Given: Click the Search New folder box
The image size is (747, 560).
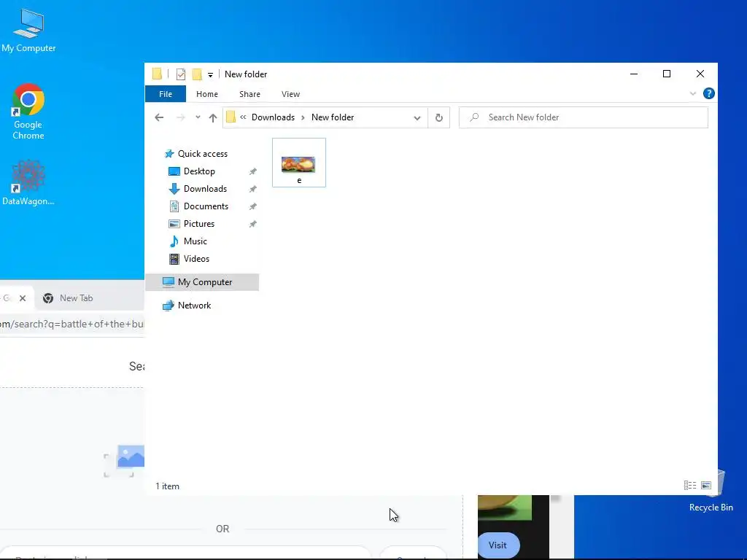Looking at the screenshot, I should pyautogui.click(x=584, y=117).
